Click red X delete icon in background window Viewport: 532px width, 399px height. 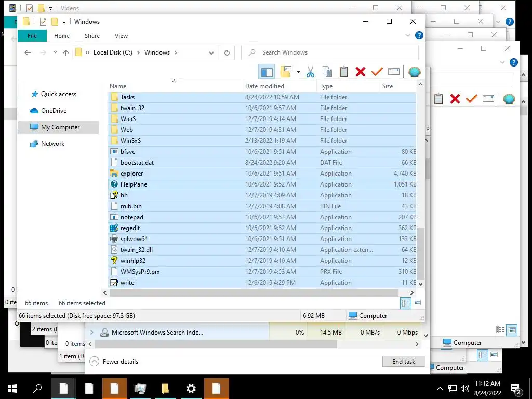click(x=455, y=99)
